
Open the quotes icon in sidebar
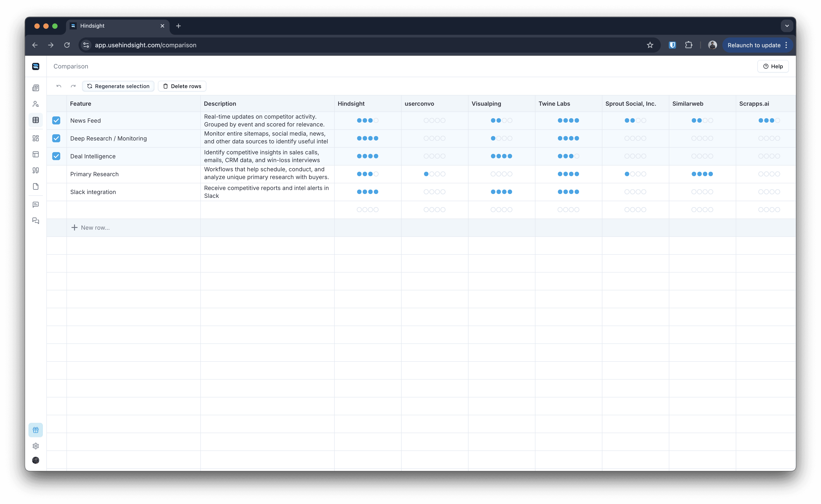click(x=36, y=170)
